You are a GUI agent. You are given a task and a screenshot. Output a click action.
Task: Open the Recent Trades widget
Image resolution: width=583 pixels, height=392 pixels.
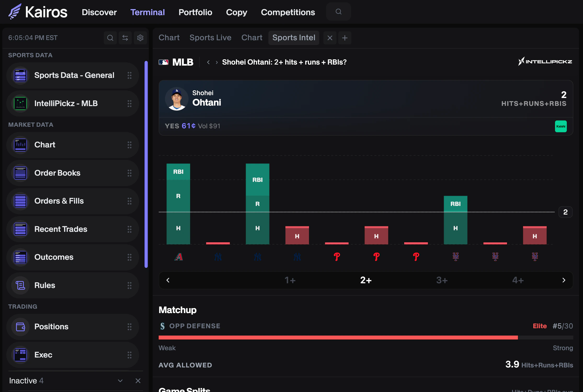pyautogui.click(x=72, y=229)
